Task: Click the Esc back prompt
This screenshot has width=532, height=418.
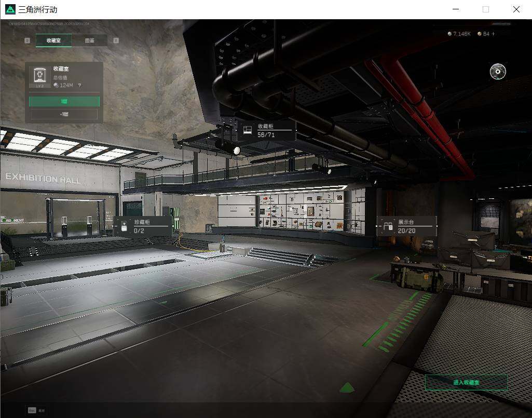Action: point(36,410)
